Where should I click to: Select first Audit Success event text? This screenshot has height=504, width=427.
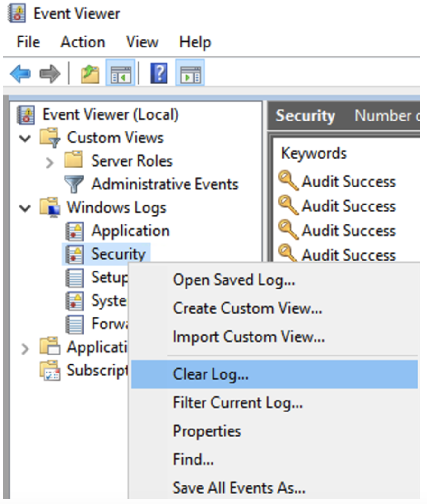point(349,182)
